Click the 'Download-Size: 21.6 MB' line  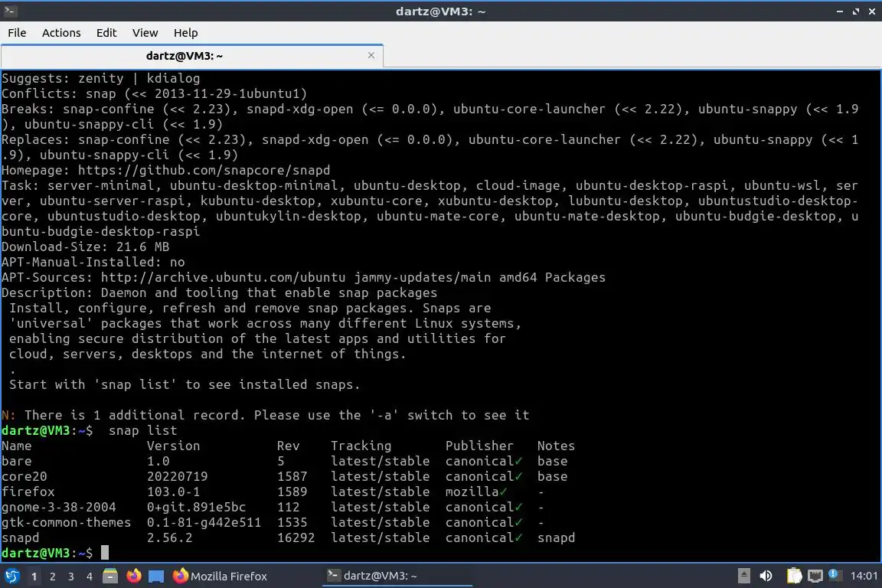pyautogui.click(x=86, y=247)
